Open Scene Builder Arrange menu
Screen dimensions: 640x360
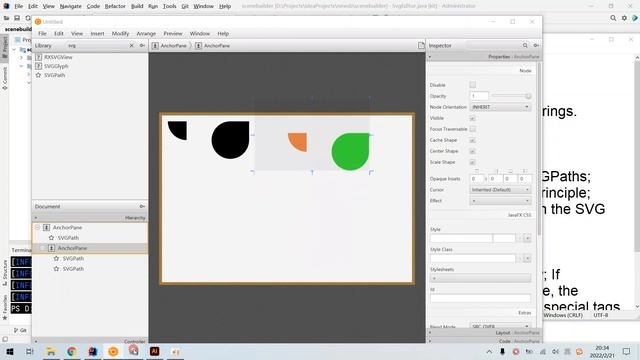tap(146, 33)
